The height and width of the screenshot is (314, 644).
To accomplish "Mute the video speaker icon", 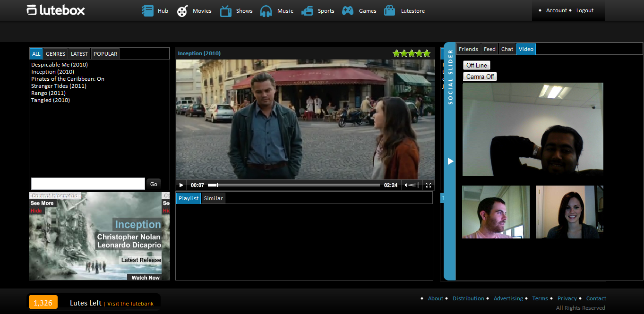I will click(x=406, y=185).
